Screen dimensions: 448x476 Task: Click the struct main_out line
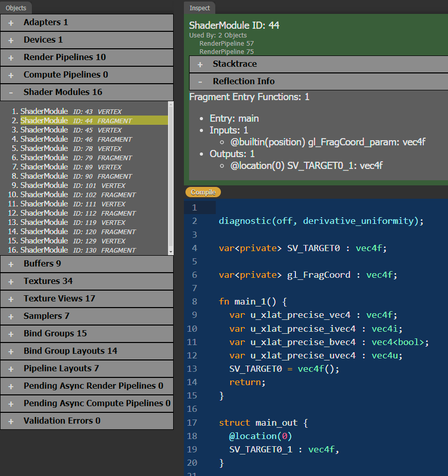(264, 423)
